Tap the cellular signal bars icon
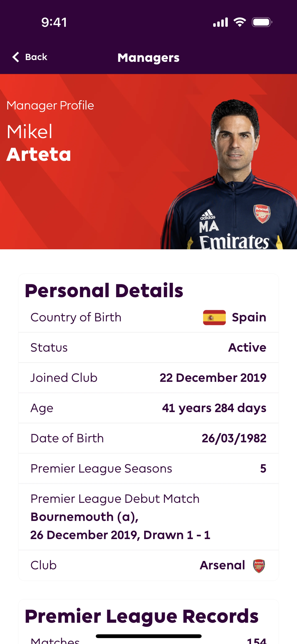The height and width of the screenshot is (644, 297). coord(220,22)
